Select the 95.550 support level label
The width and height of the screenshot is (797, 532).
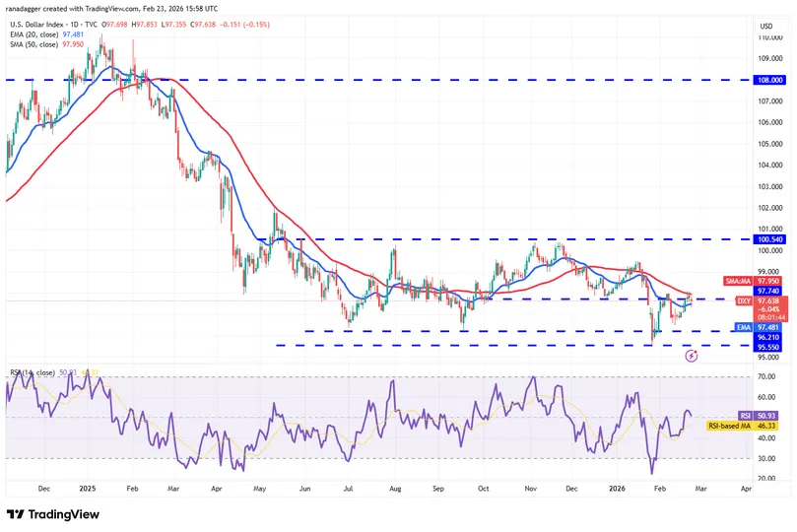(x=768, y=347)
